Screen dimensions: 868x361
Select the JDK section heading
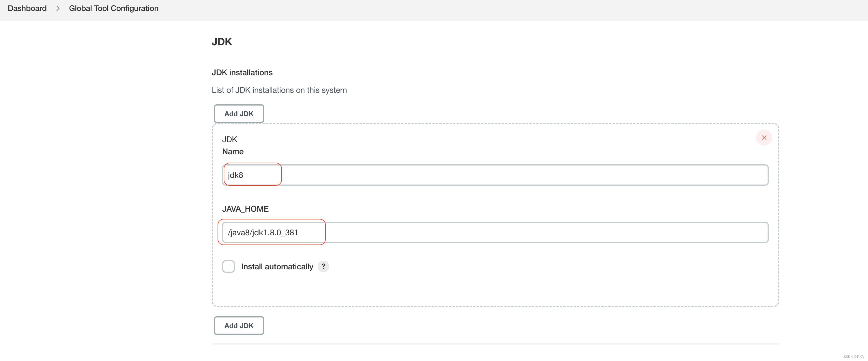tap(222, 42)
